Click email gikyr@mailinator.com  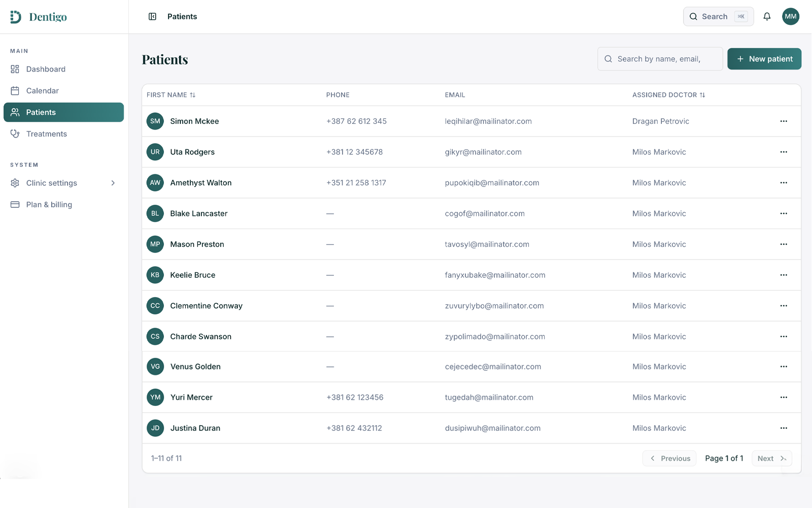pyautogui.click(x=483, y=152)
